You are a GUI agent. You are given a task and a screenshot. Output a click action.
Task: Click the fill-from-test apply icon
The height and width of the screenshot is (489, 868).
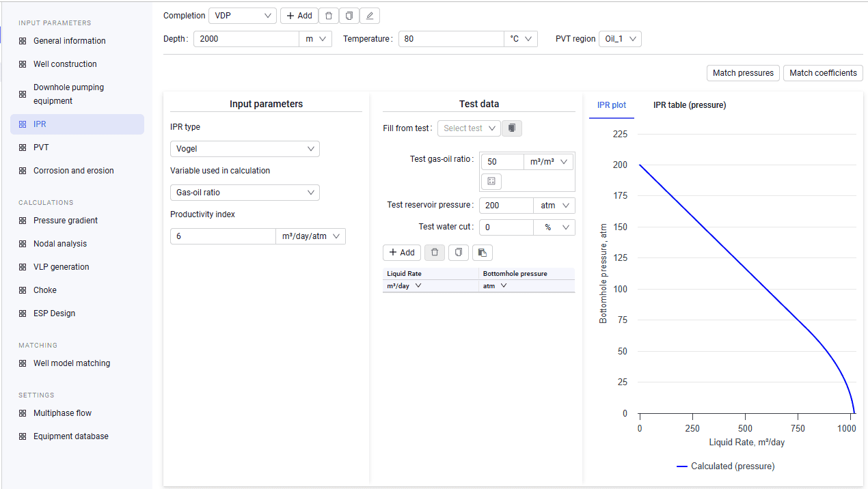pos(512,128)
